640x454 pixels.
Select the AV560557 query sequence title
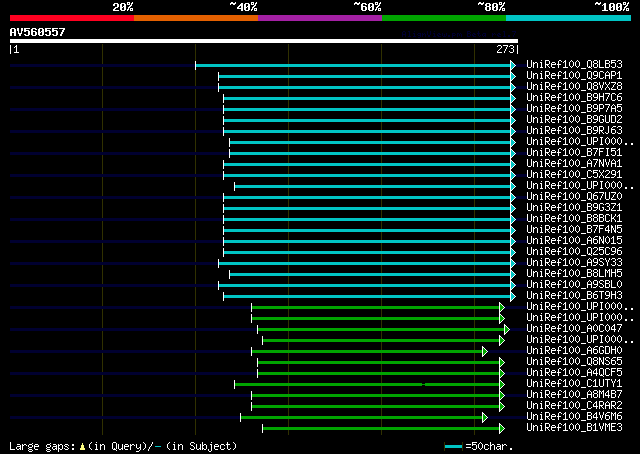click(x=37, y=32)
